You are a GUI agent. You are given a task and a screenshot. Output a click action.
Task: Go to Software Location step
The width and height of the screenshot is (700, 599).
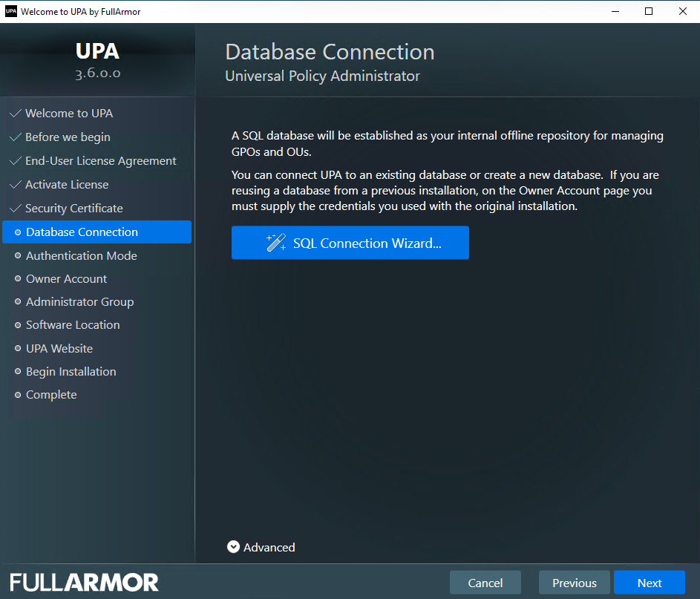pos(73,325)
